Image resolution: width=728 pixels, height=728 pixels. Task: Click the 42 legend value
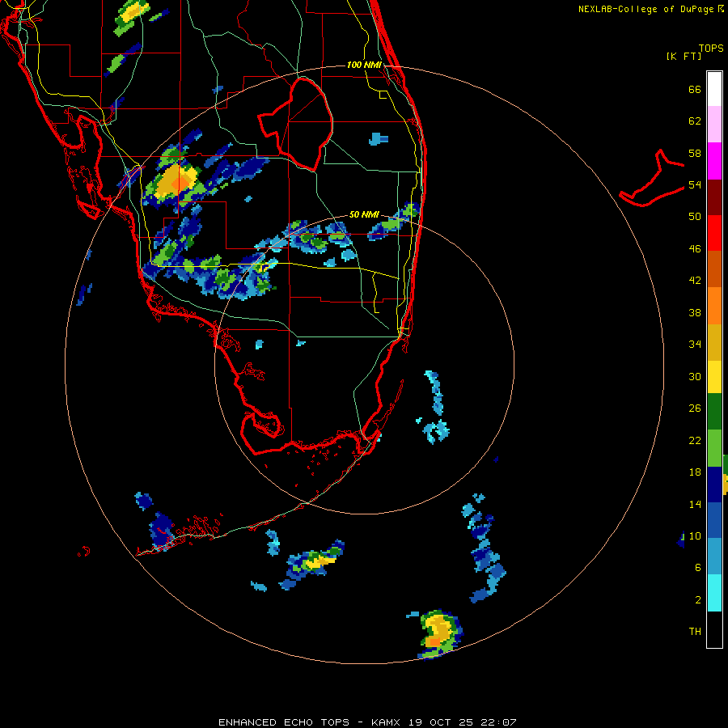tap(695, 281)
